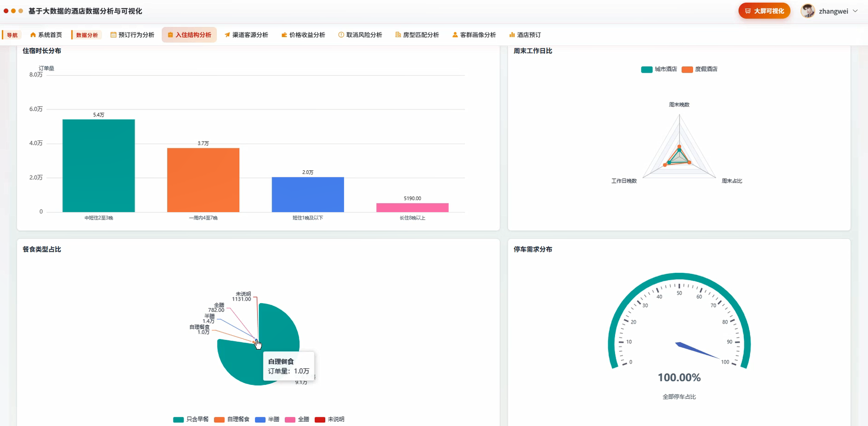Click the screen icon in 大屏可视化 button
Screen dimensions: 868x426
point(748,11)
